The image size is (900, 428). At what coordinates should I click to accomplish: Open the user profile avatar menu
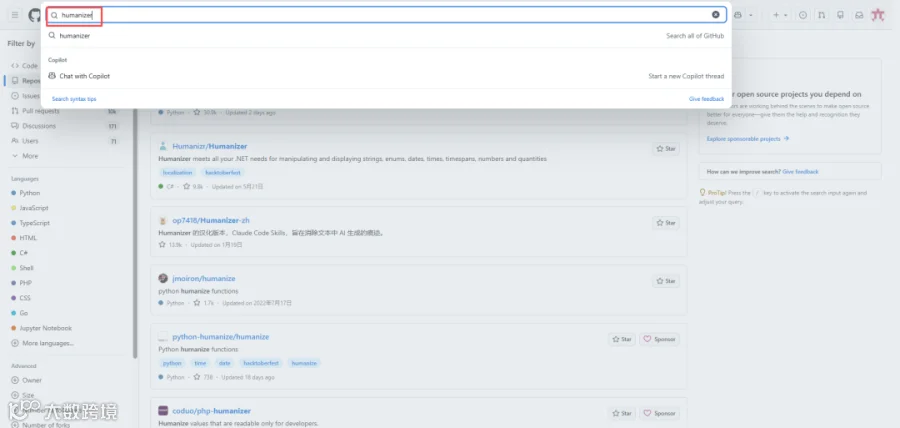[x=878, y=15]
